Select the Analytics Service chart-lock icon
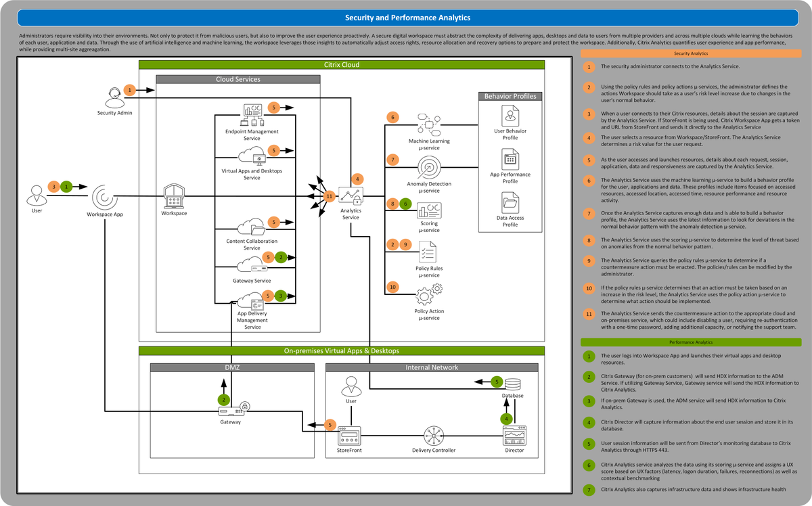Screen dimensions: 812x506 (351, 197)
